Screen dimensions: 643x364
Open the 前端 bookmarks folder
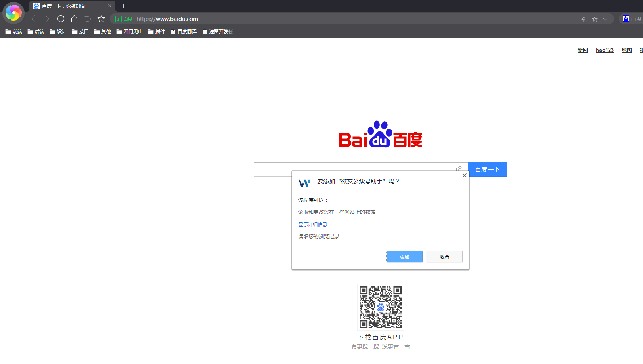[x=14, y=32]
